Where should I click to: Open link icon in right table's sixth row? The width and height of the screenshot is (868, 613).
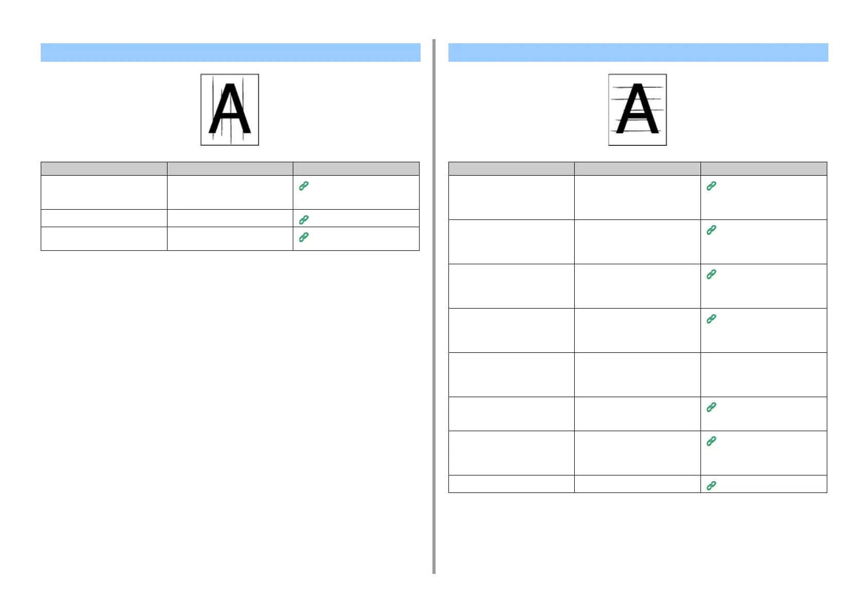(711, 407)
